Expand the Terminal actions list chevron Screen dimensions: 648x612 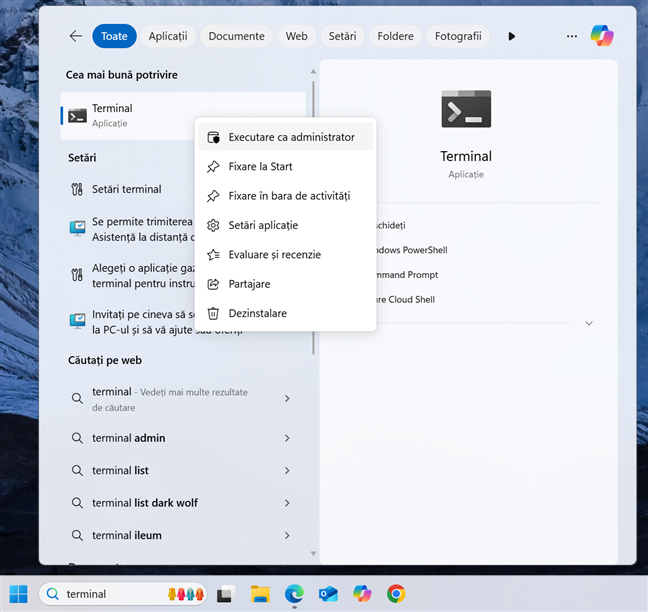pyautogui.click(x=589, y=323)
